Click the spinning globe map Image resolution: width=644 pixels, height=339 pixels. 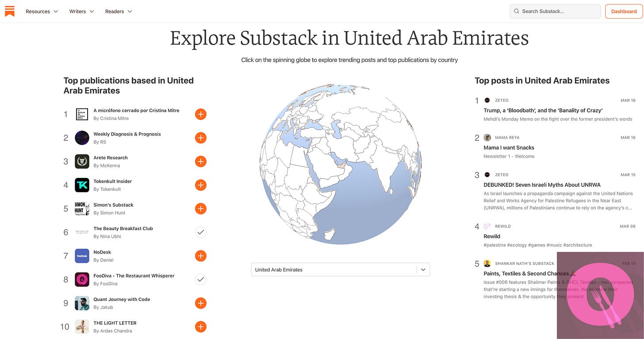tap(341, 164)
